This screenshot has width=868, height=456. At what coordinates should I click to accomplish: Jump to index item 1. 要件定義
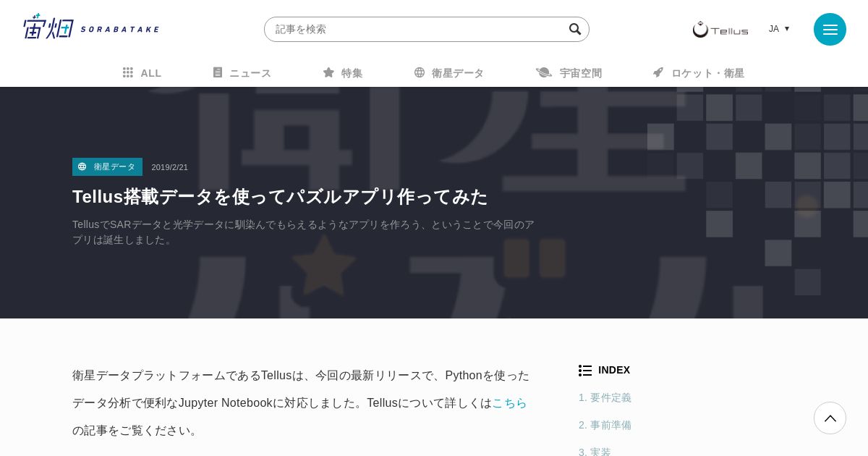point(605,397)
